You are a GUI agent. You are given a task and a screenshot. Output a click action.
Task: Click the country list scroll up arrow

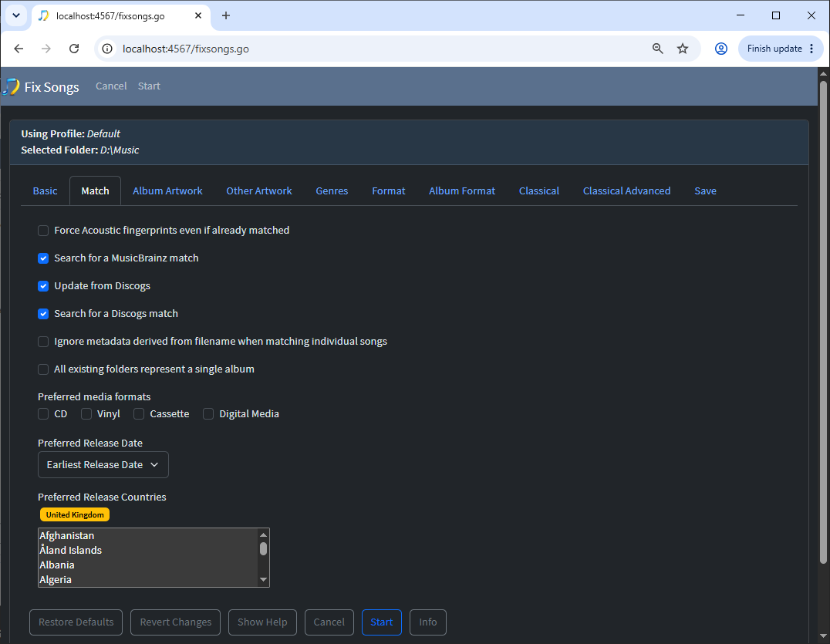click(264, 534)
